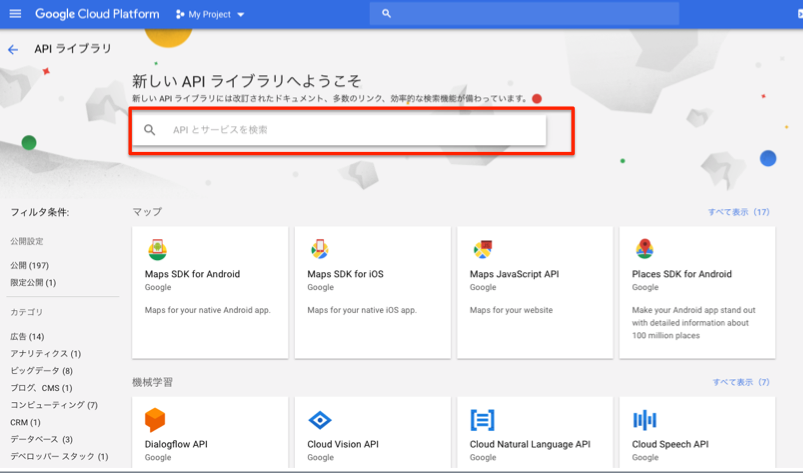803x473 pixels.
Task: Filter by 公開 (197)
Action: click(x=30, y=266)
